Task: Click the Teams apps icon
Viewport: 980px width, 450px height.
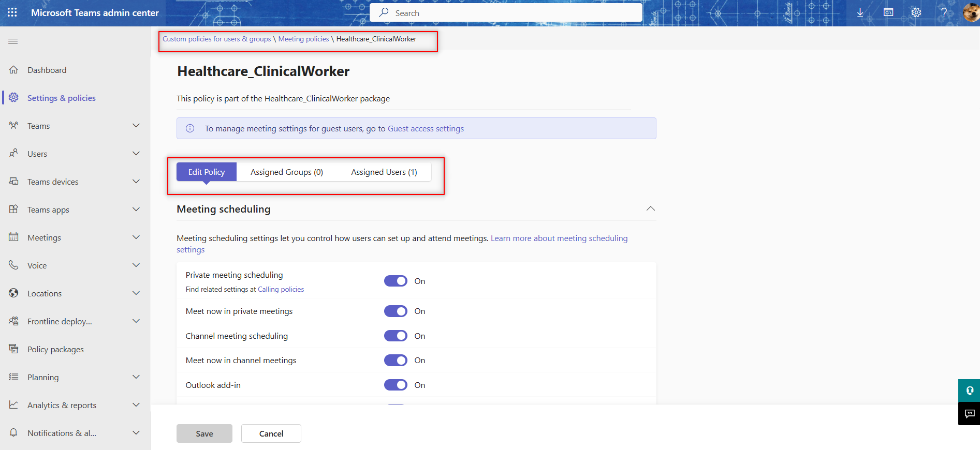Action: 14,209
